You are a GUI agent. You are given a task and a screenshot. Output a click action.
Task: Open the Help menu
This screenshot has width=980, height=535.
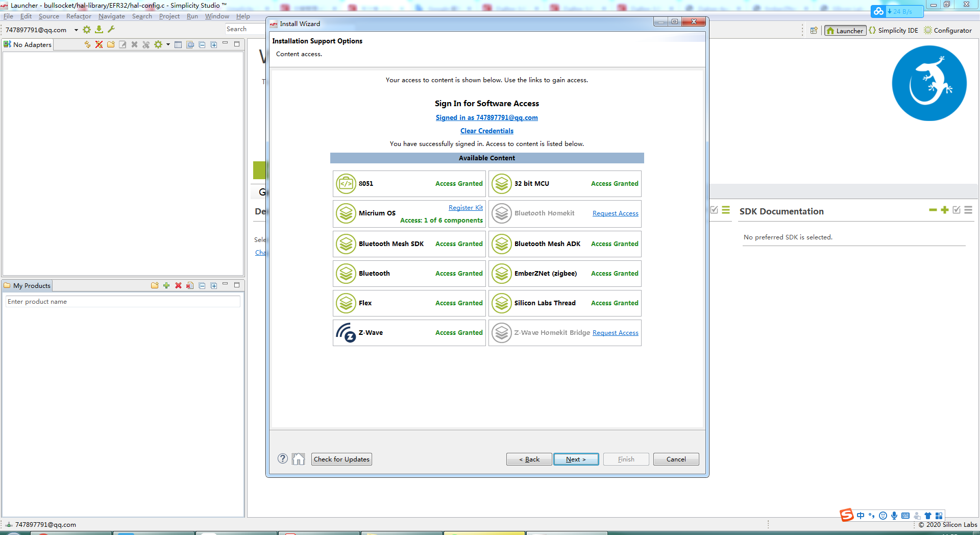[243, 16]
